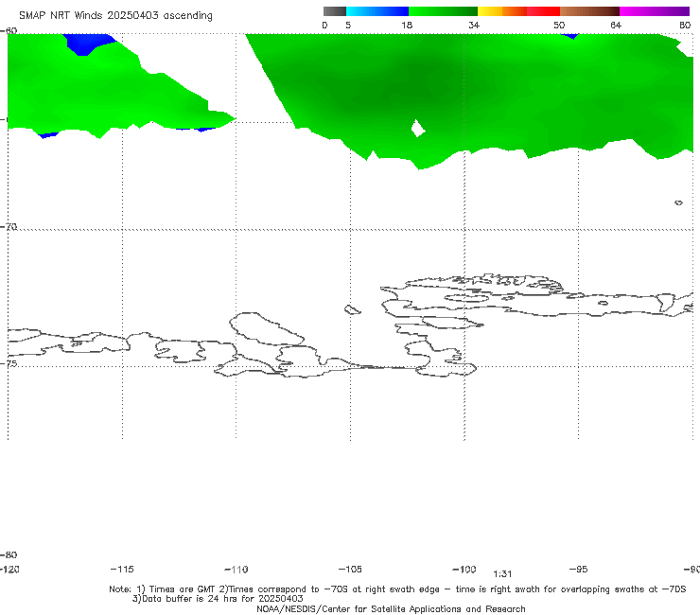This screenshot has width=700, height=615.
Task: Click the small blue patch at top right edge
Action: pos(570,36)
